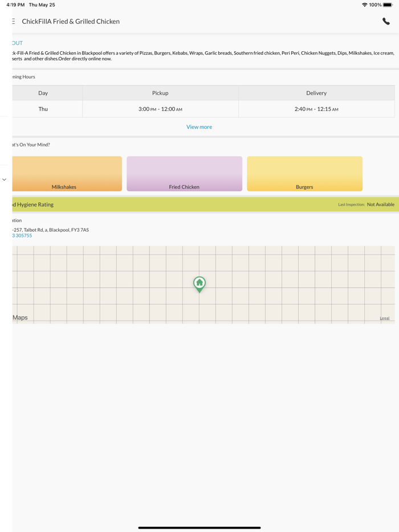The width and height of the screenshot is (399, 532).
Task: Click the iPad home indicator bar
Action: coord(199,527)
